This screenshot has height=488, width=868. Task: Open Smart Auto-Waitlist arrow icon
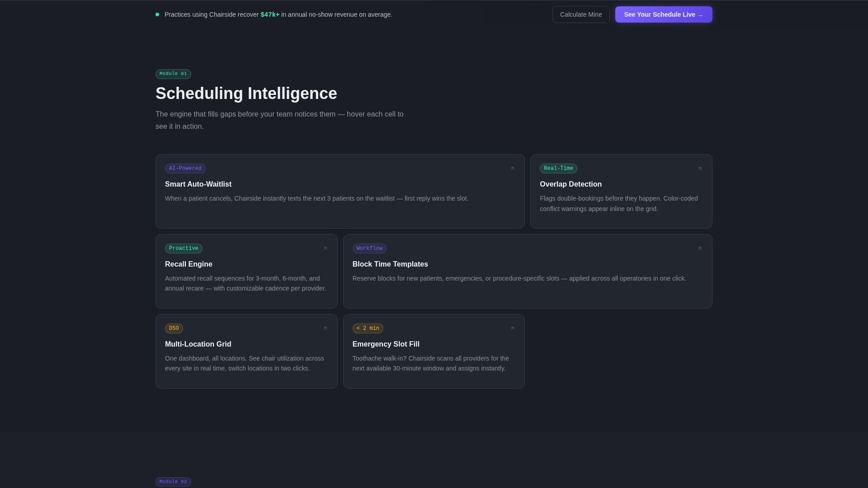(x=512, y=169)
